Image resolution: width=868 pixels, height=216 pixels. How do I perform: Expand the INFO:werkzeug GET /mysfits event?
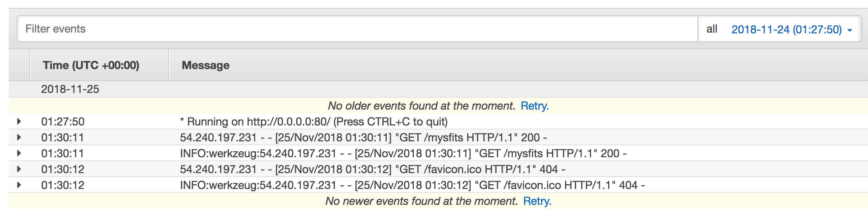(x=19, y=153)
